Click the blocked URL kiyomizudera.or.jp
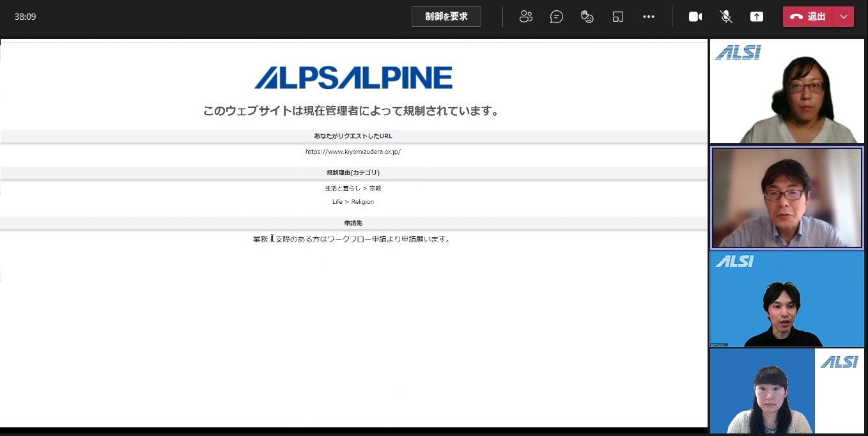The height and width of the screenshot is (436, 868). (353, 152)
